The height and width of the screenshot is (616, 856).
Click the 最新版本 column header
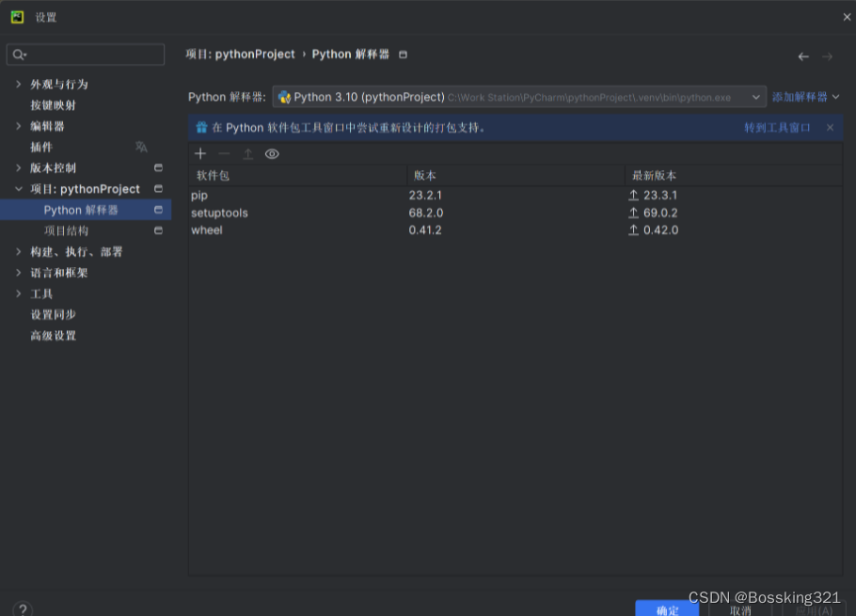733,176
